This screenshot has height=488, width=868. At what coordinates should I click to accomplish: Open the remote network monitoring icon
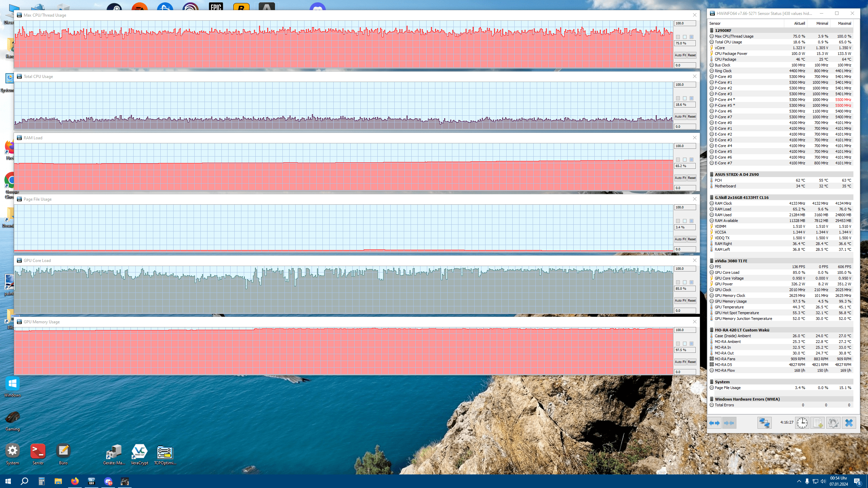pos(764,423)
